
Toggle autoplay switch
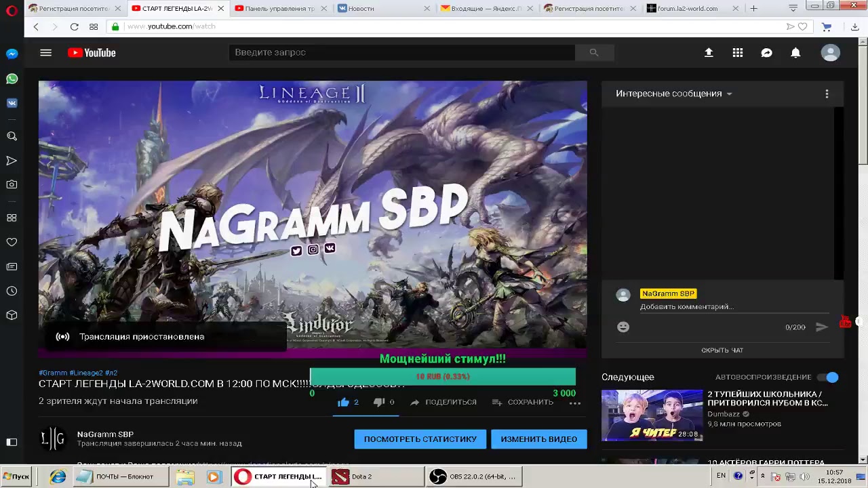(x=828, y=377)
